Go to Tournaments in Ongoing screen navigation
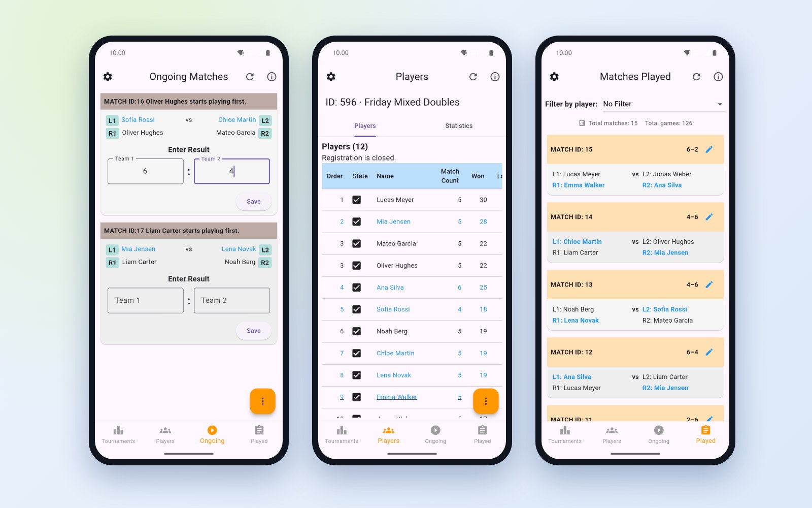 (x=118, y=435)
